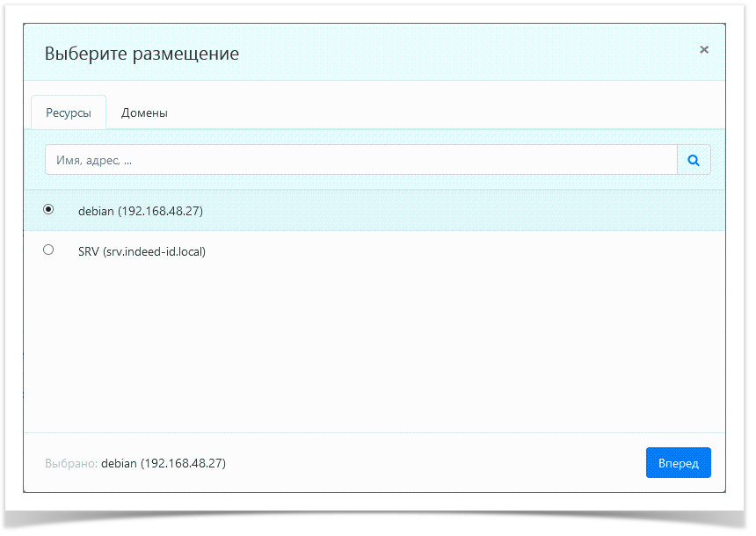Image resolution: width=756 pixels, height=536 pixels.
Task: Select the debian radio button
Action: [x=48, y=210]
